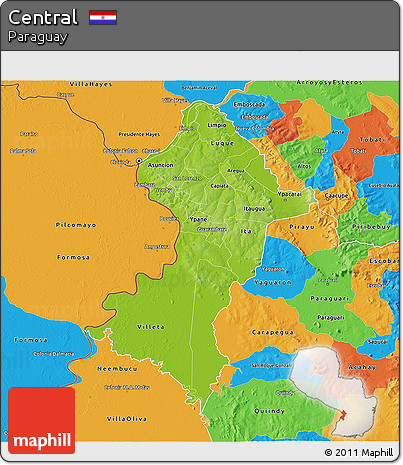403x465 pixels.
Task: Click the "Carapegua" district label
Action: click(273, 332)
